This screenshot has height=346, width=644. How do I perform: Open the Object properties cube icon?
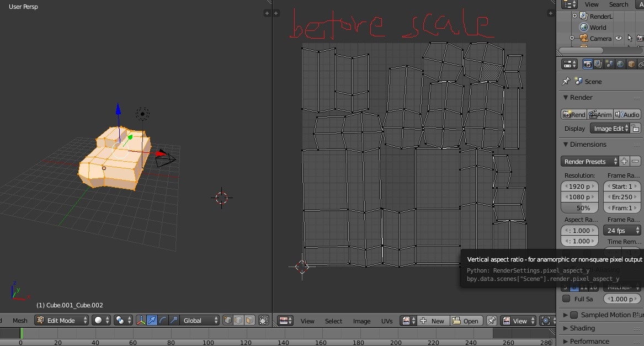tap(631, 65)
